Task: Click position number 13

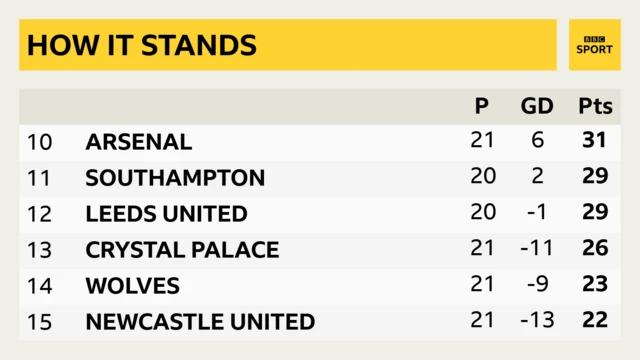Action: (x=40, y=250)
